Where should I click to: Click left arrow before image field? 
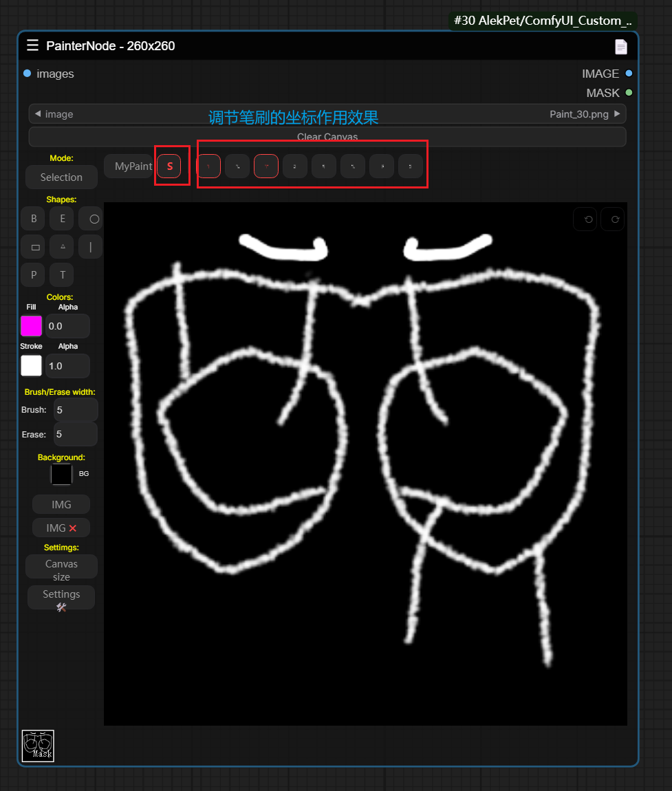(x=38, y=114)
